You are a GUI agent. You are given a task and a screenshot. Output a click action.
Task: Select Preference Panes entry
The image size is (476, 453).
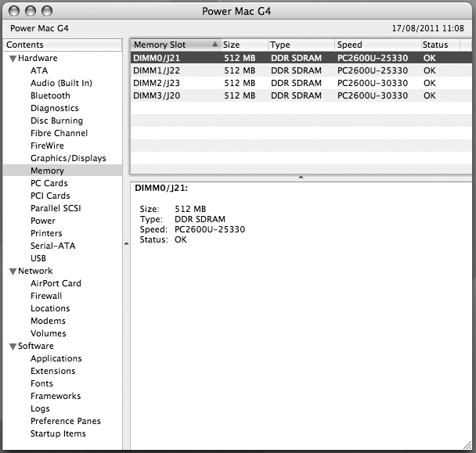pos(66,421)
